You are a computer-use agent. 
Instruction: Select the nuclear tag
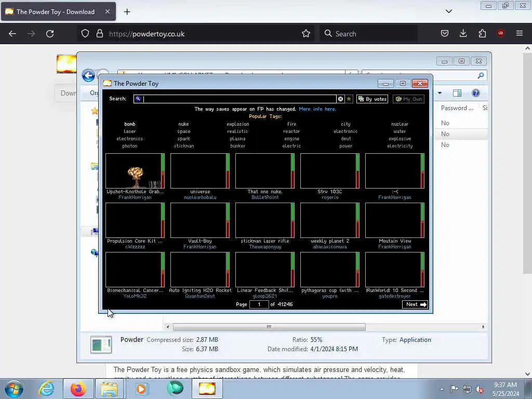[x=400, y=124]
